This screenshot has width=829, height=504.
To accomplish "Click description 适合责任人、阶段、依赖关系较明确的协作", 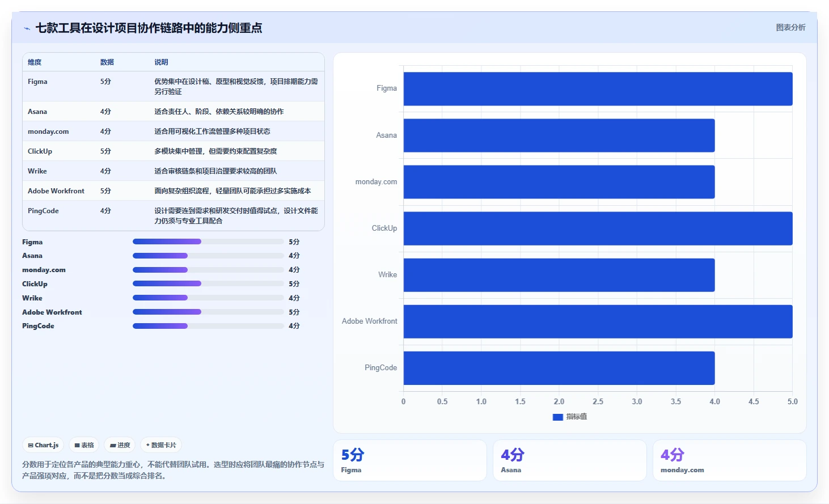I will tap(219, 112).
